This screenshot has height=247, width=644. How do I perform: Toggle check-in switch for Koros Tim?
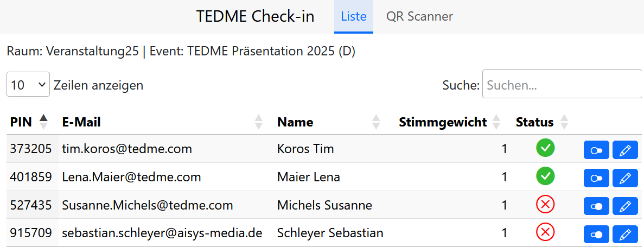(x=596, y=150)
